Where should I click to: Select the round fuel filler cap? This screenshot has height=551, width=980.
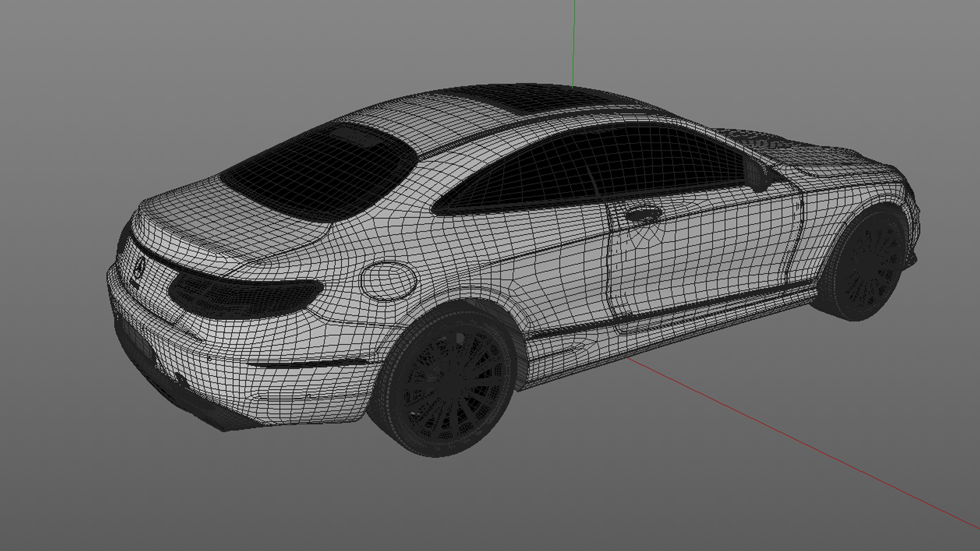(388, 280)
